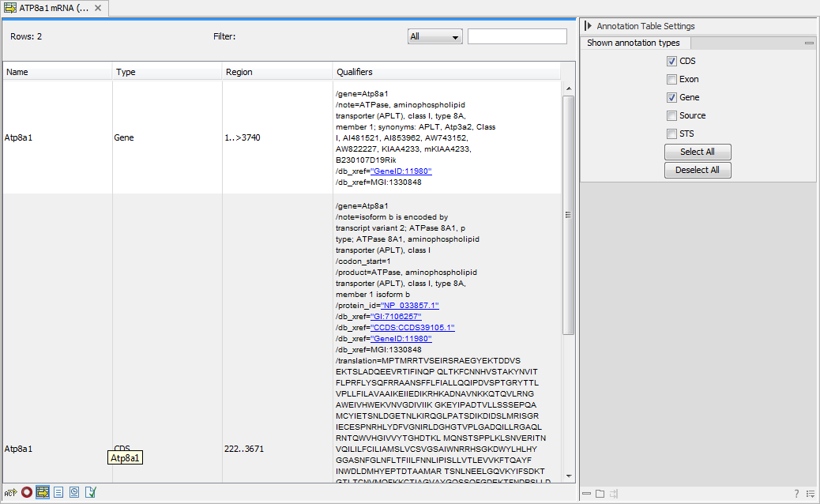This screenshot has width=820, height=504.
Task: Sort by the Name column header
Action: (58, 72)
